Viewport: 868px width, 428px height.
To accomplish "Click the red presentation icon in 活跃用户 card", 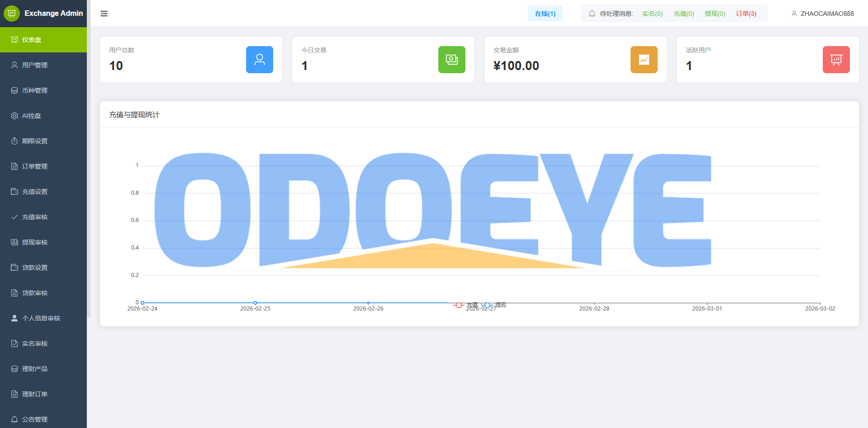I will pyautogui.click(x=836, y=60).
